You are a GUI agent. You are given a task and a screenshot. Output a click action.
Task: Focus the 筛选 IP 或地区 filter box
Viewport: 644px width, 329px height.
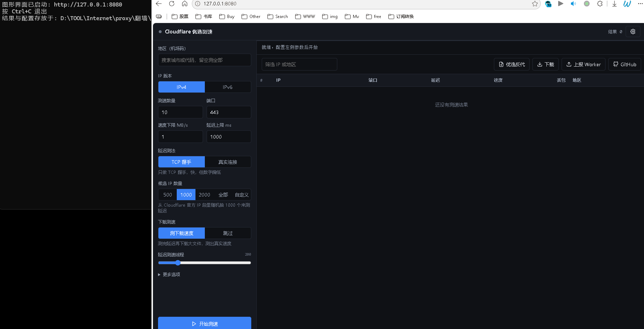pos(300,64)
